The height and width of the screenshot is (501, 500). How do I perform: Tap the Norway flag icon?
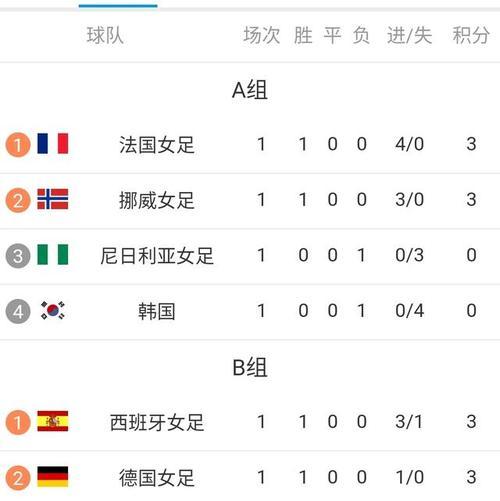click(53, 199)
